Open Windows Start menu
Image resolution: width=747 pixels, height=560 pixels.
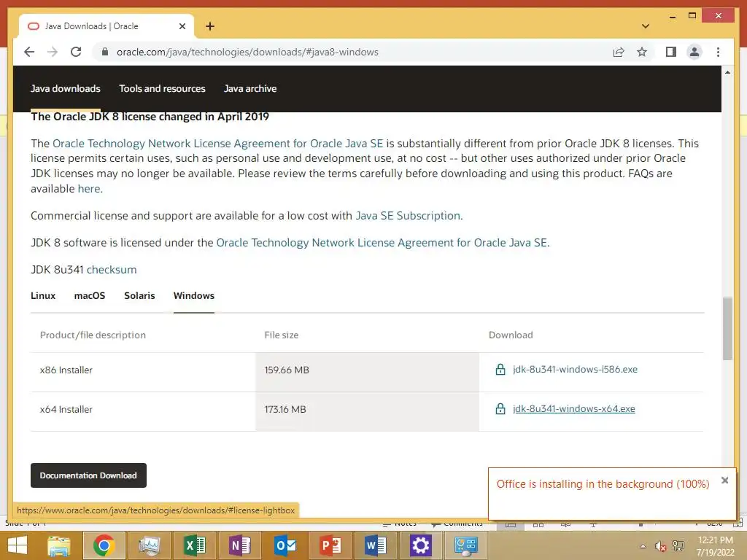[x=18, y=545]
